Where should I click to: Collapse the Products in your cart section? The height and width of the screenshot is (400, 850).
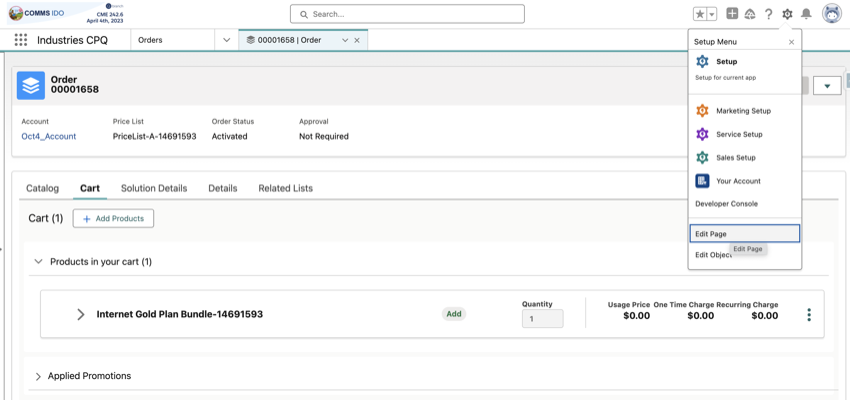[38, 261]
